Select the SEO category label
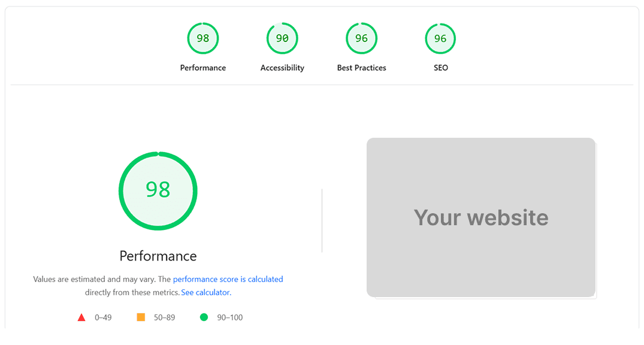 tap(441, 68)
